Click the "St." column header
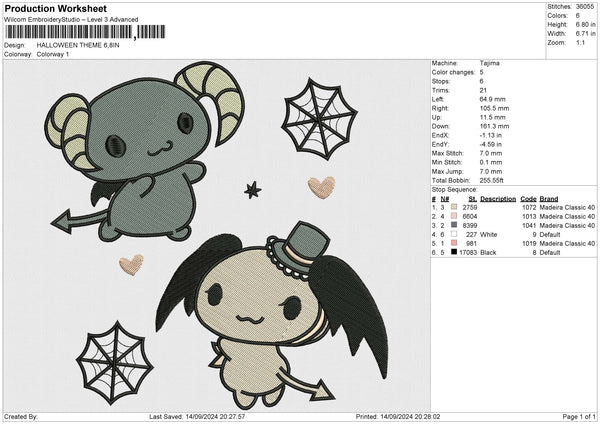 coord(473,199)
